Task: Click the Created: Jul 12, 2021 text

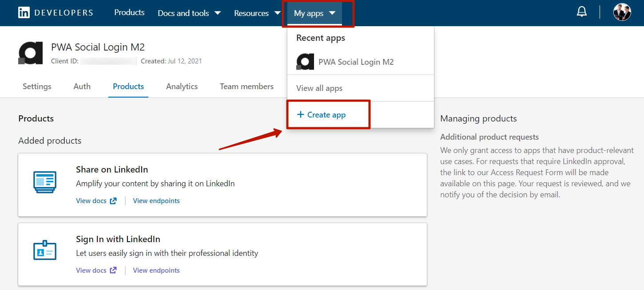Action: pos(171,61)
